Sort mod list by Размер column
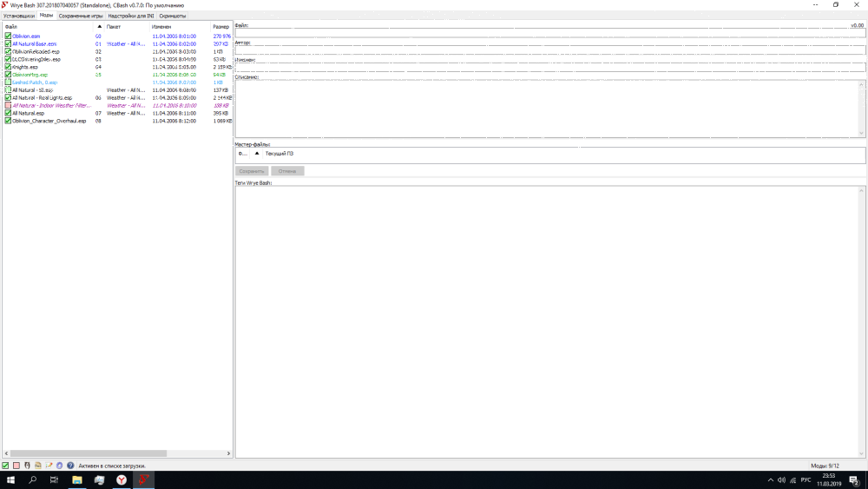868x489 pixels. pyautogui.click(x=220, y=27)
